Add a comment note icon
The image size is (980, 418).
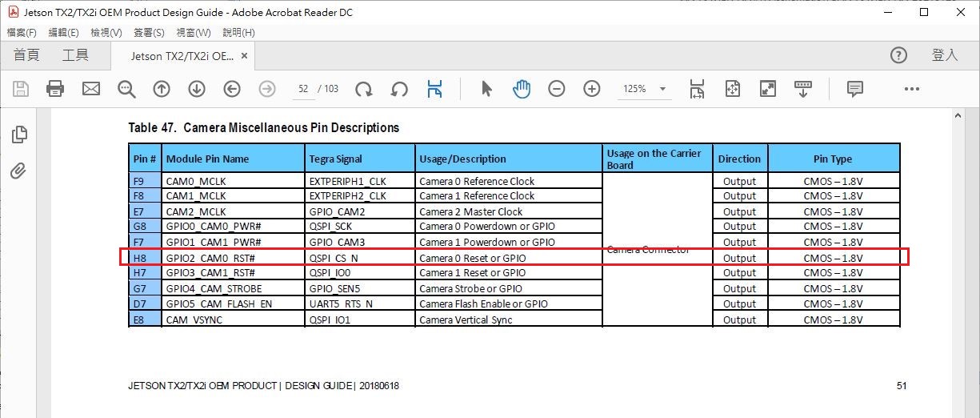(854, 89)
